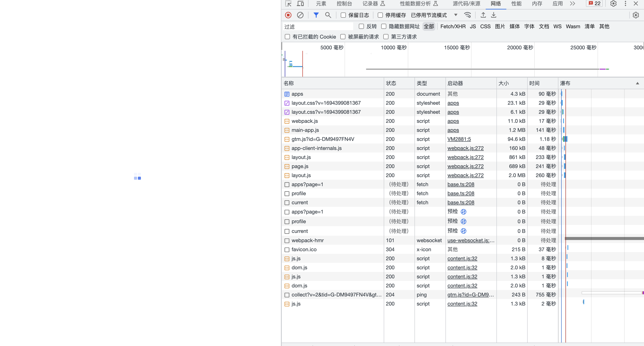The width and height of the screenshot is (644, 346).
Task: Open the network search panel
Action: click(328, 15)
